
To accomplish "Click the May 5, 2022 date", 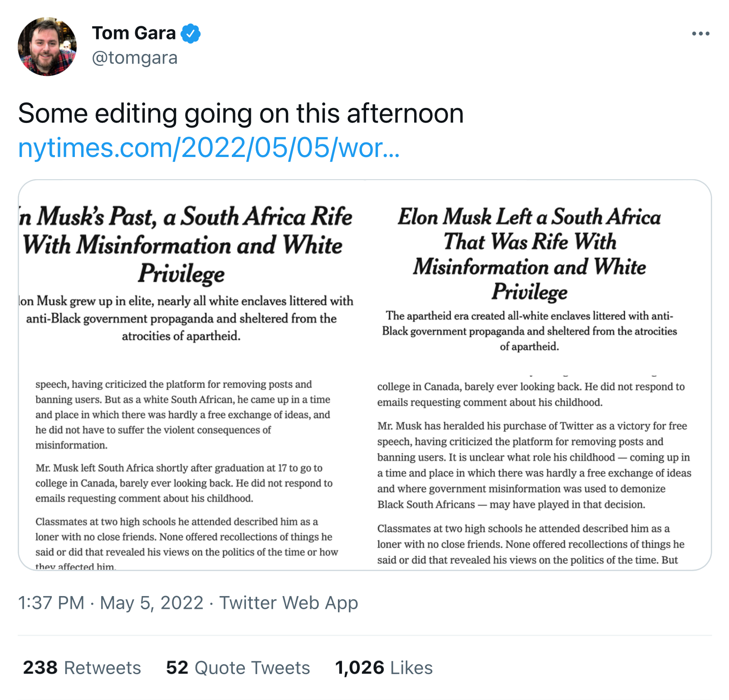I will [x=152, y=603].
